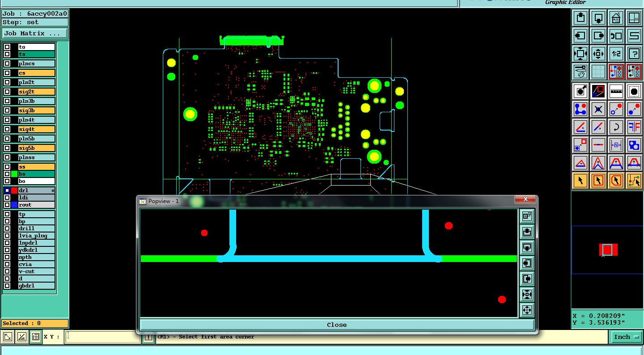The height and width of the screenshot is (355, 644).
Task: Click the zoom in expanding-arrows icon
Action: 580,54
